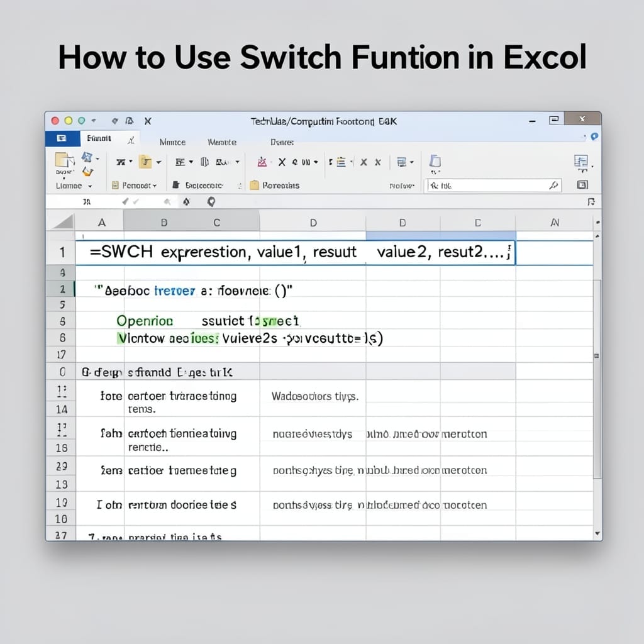The height and width of the screenshot is (644, 644).
Task: Click the blue brush icon above paint bucket
Action: 87,157
